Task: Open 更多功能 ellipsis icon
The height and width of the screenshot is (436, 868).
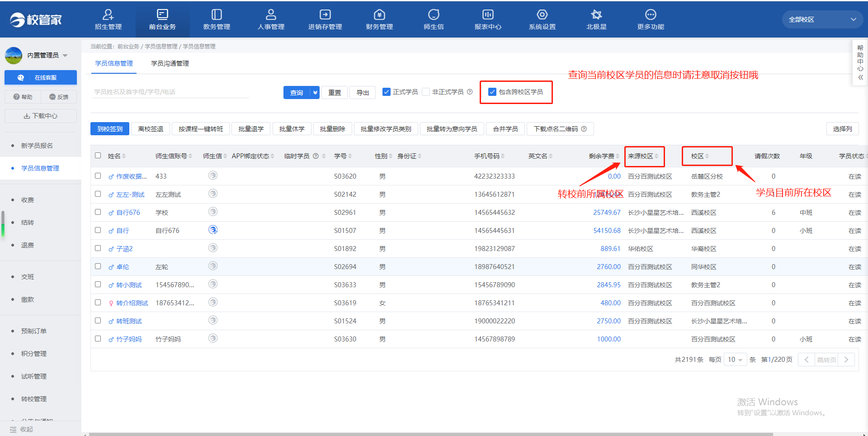Action: [651, 14]
